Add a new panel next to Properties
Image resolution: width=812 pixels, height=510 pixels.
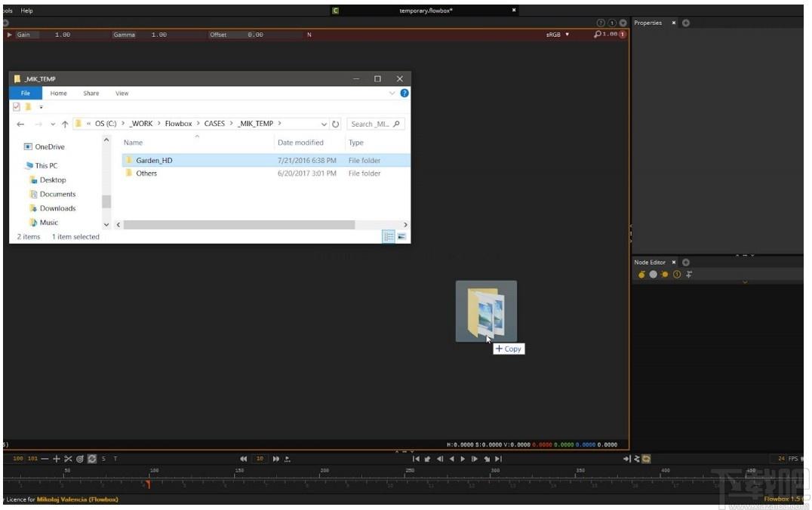[686, 23]
